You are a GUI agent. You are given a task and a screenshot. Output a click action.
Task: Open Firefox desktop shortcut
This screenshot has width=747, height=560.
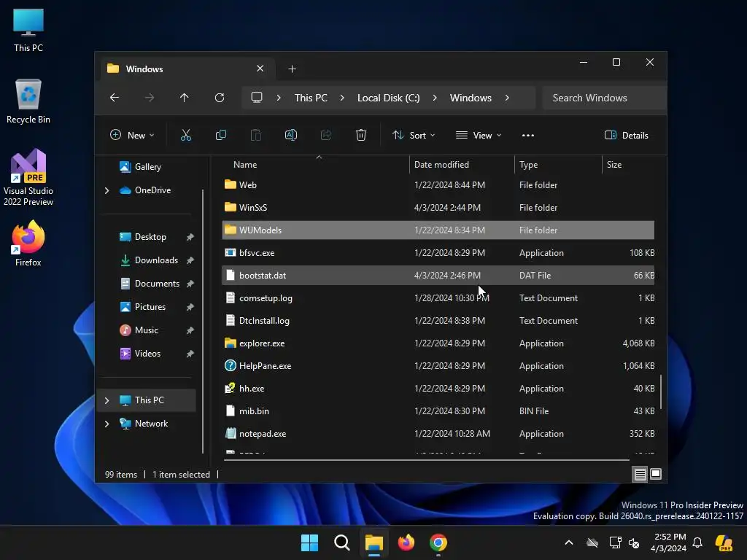tap(28, 244)
